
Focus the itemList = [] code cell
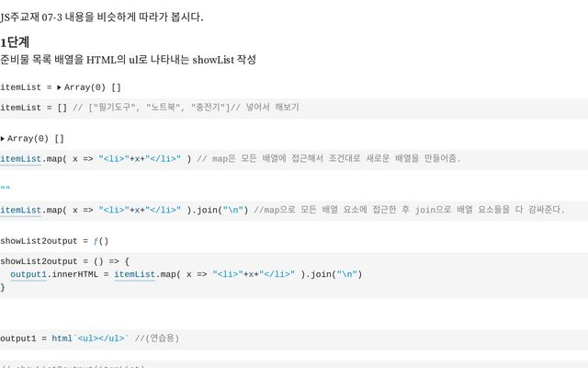pos(294,109)
